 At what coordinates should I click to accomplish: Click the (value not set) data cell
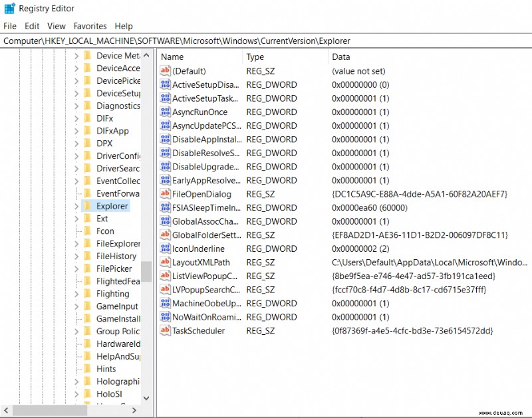tap(358, 71)
